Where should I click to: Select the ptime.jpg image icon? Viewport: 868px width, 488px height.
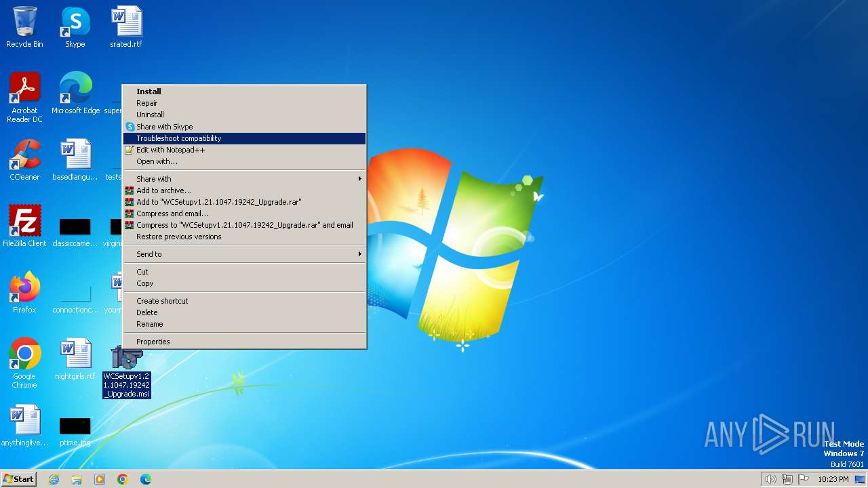pos(75,430)
